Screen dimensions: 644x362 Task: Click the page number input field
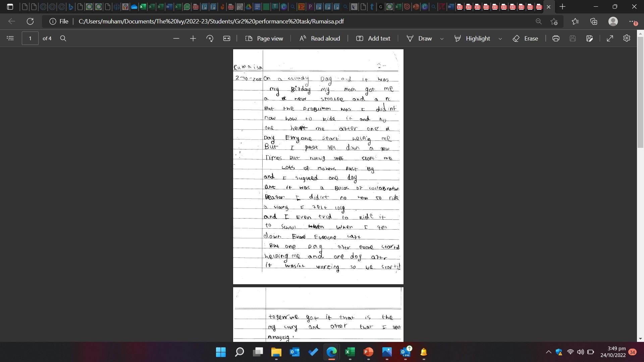coord(30,38)
